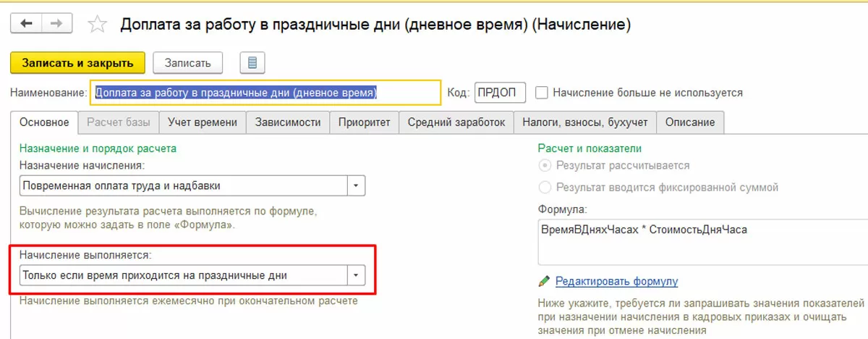Click the 'Код' input field
Screen dimensions: 868x339
click(x=500, y=93)
